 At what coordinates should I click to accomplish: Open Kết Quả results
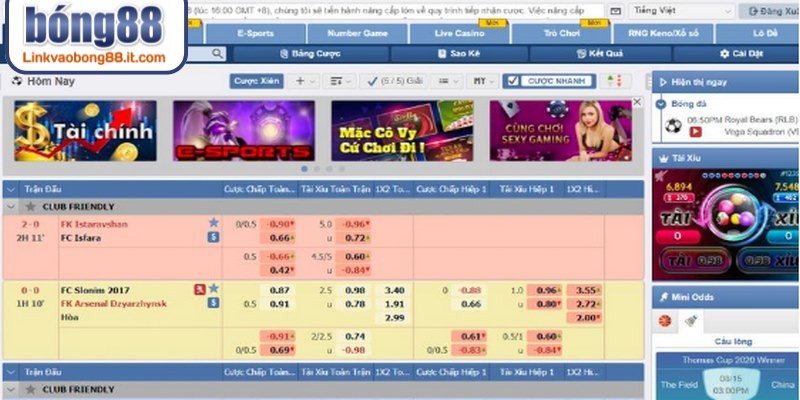599,54
